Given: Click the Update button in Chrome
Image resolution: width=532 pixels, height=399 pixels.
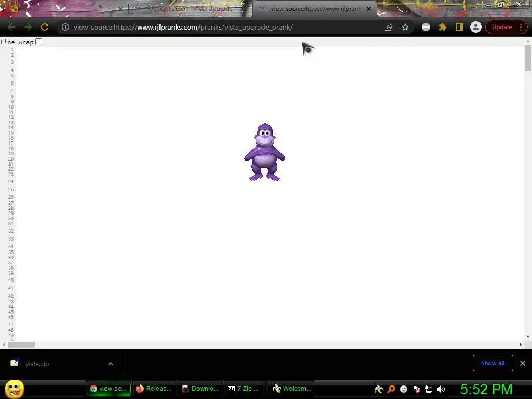Looking at the screenshot, I should [502, 27].
